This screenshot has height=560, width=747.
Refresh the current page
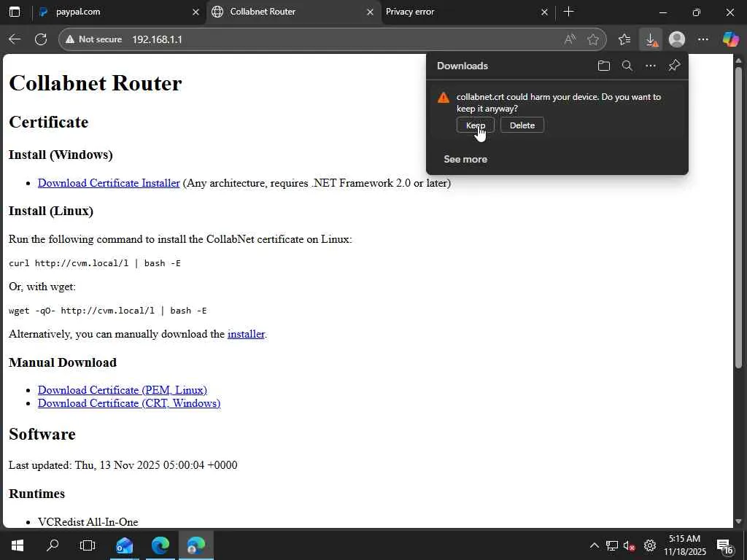coord(41,39)
